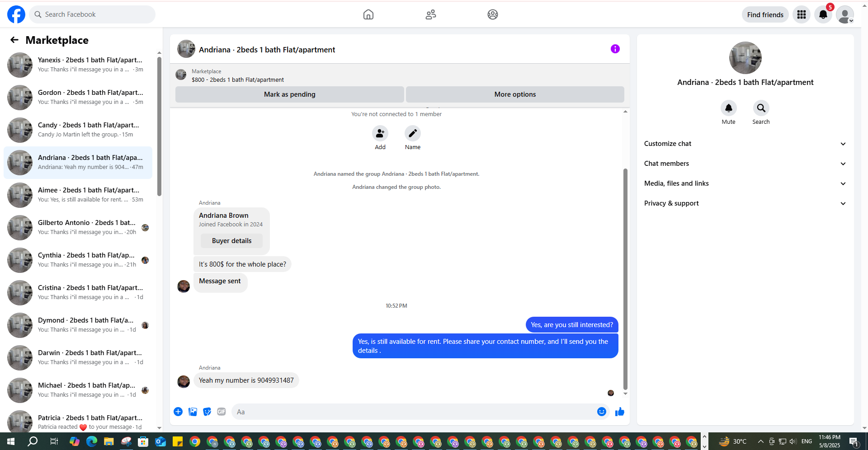Open Sticky Notes from the taskbar

coord(178,441)
